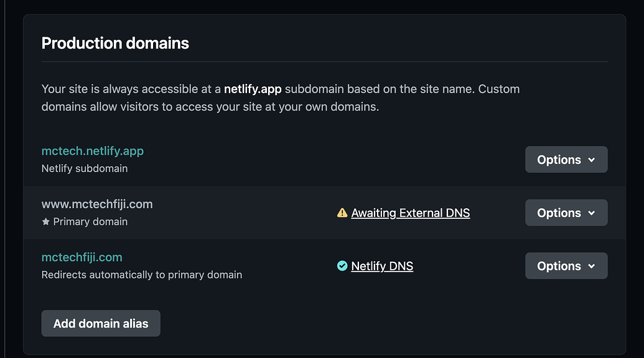This screenshot has width=644, height=358.
Task: Open the Netlify DNS link
Action: [382, 266]
